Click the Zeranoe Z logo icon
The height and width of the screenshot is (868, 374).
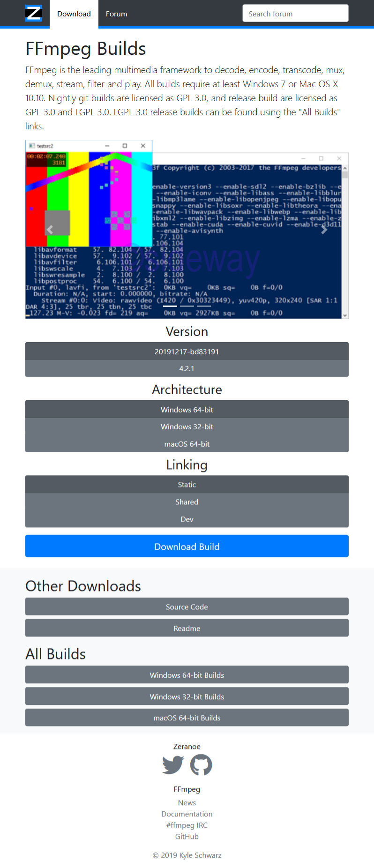tap(34, 13)
